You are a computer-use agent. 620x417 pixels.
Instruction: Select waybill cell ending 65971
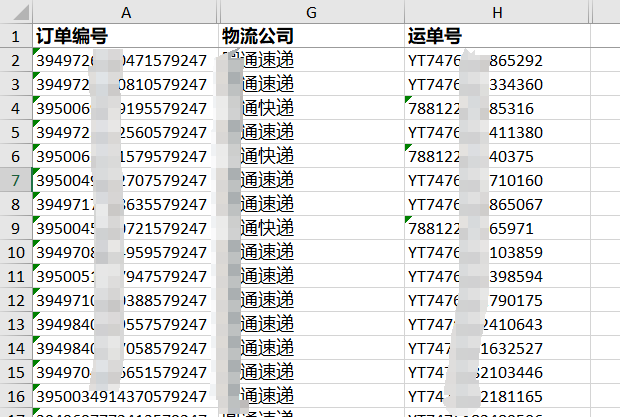497,228
